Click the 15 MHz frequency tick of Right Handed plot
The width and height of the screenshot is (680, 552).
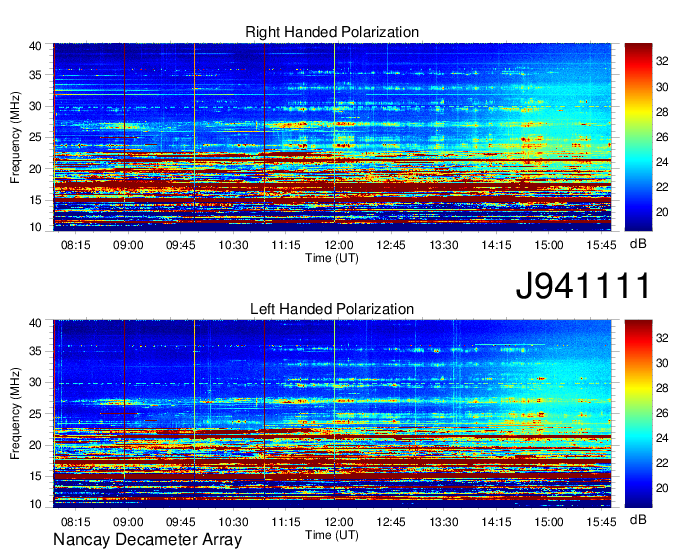click(35, 200)
